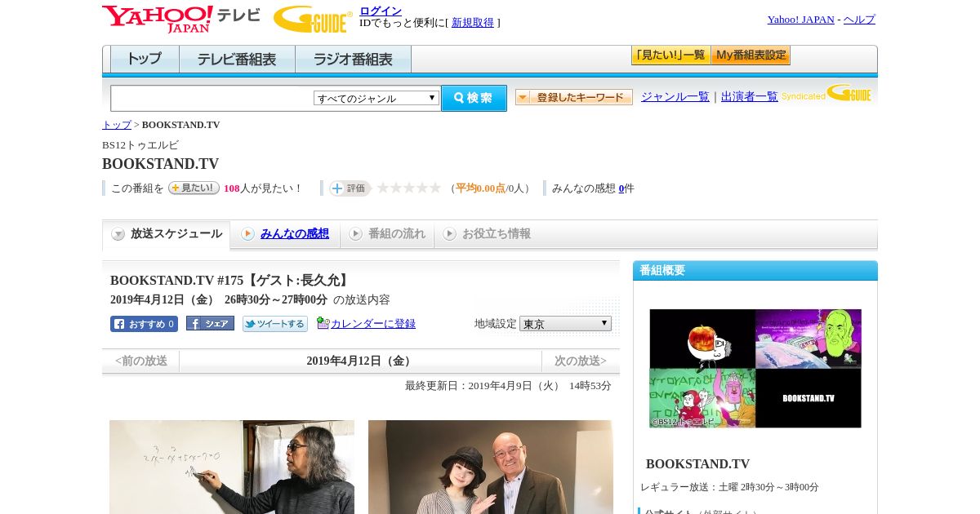
Task: Select the トップ navigation tab
Action: point(145,60)
